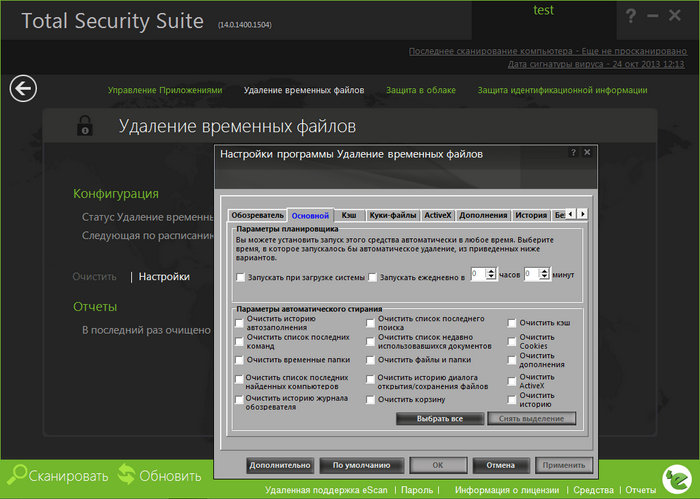Screen dimensions: 700x499
Task: Increase or decrease часов with its spinner
Action: (491, 274)
